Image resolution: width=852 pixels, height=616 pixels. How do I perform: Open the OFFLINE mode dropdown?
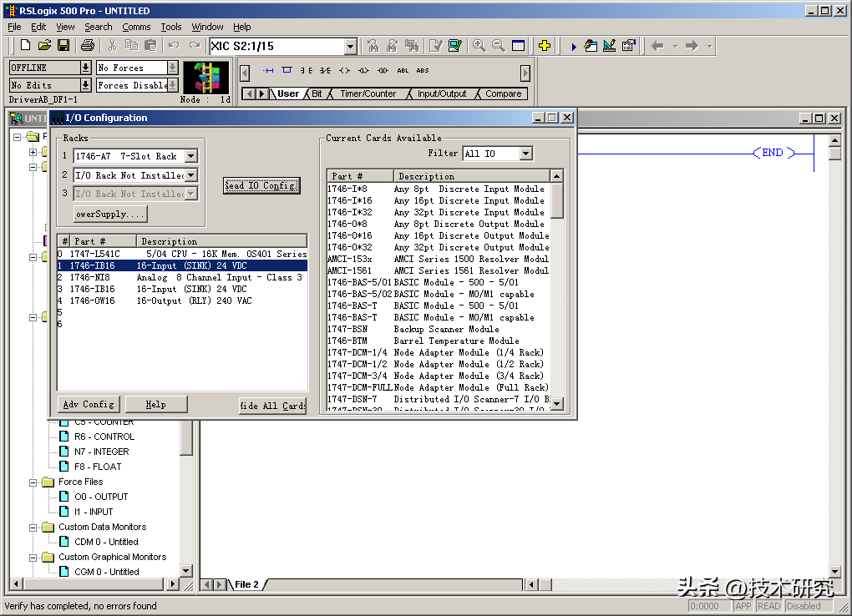pyautogui.click(x=85, y=68)
